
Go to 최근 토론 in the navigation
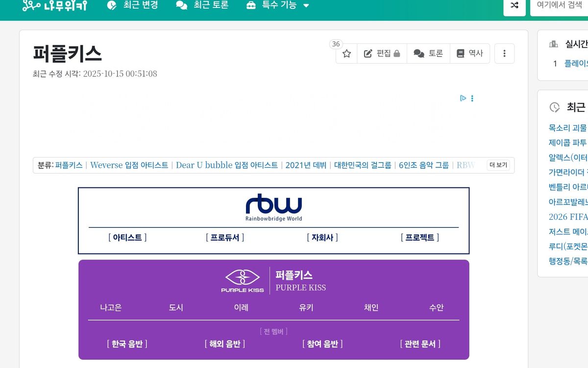point(202,5)
